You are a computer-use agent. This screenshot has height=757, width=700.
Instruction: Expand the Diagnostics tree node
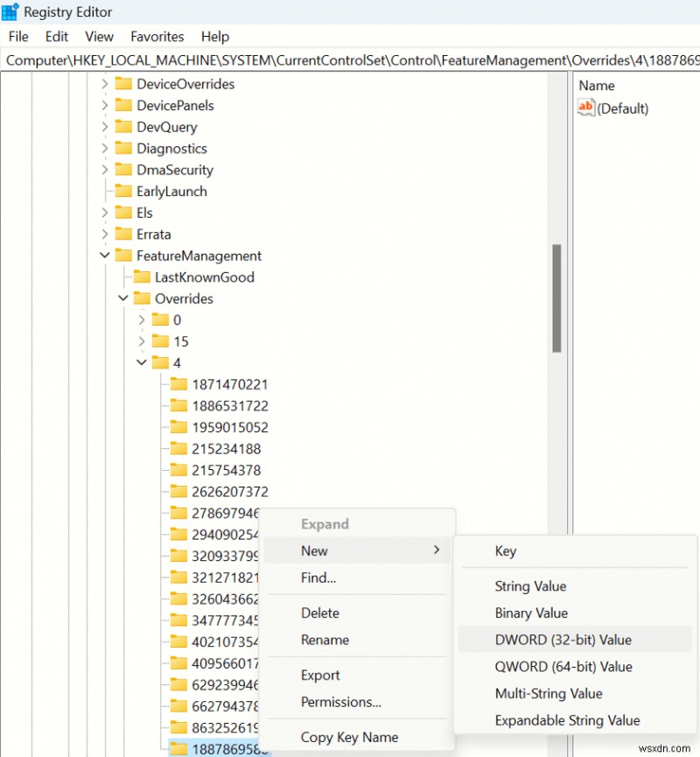[104, 148]
